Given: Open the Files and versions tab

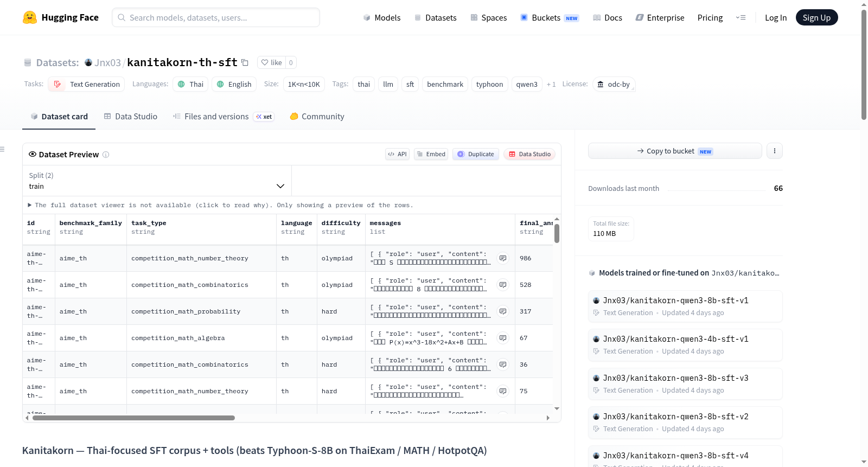Looking at the screenshot, I should pos(223,116).
